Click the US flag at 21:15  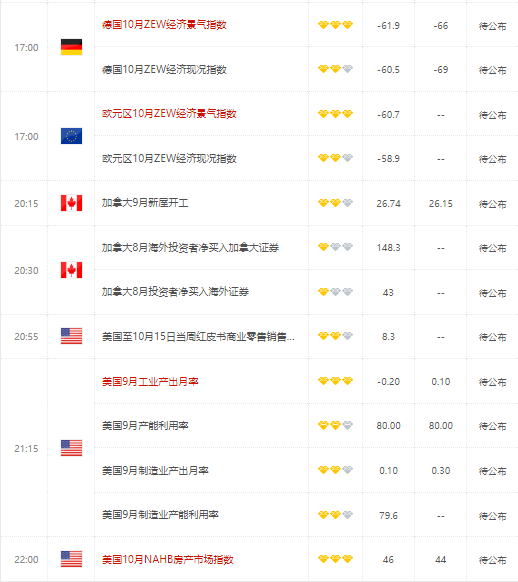point(71,448)
